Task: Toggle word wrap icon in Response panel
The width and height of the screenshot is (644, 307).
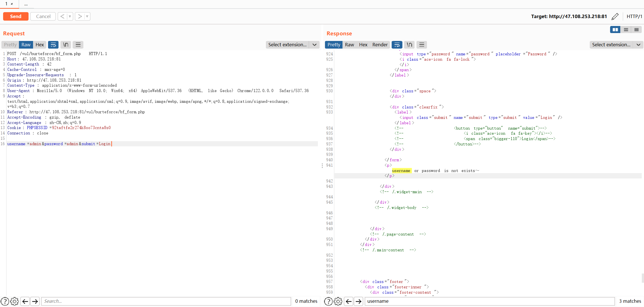Action: 397,45
